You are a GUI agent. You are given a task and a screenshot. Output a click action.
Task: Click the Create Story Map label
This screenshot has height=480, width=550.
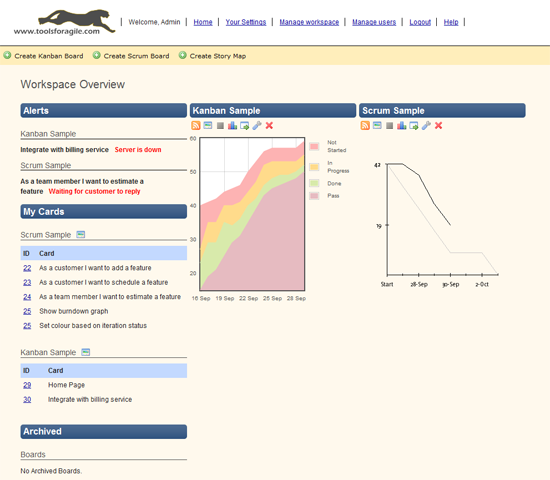(x=218, y=56)
